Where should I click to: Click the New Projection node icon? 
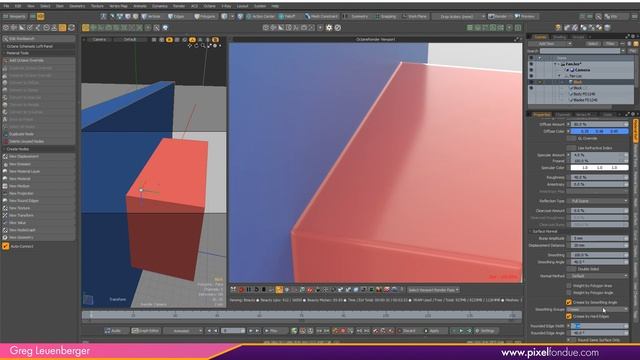[5, 193]
